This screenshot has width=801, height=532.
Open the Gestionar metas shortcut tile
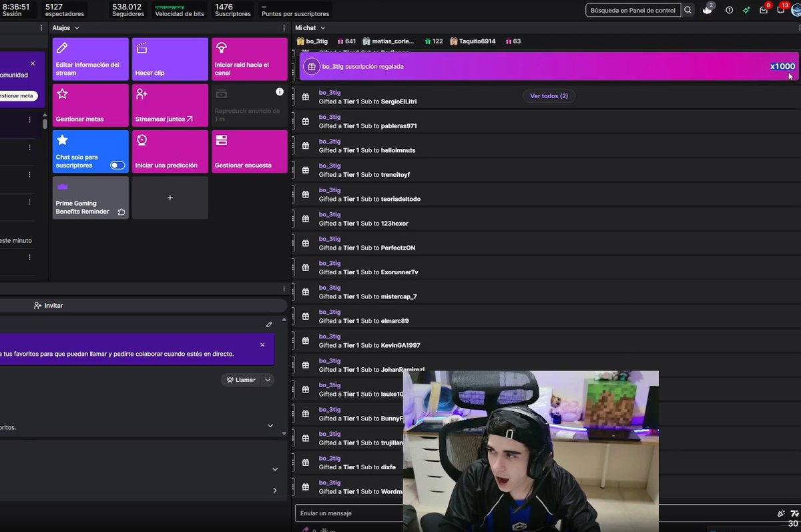[91, 105]
